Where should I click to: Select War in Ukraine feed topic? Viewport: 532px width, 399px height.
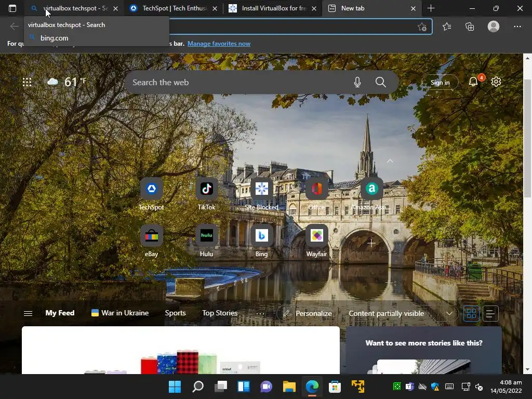[120, 313]
